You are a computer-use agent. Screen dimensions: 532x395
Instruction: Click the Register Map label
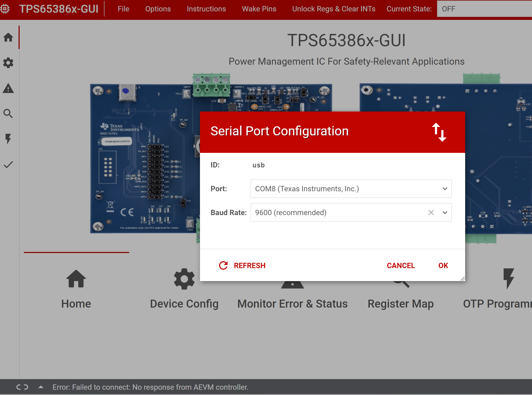coord(401,304)
